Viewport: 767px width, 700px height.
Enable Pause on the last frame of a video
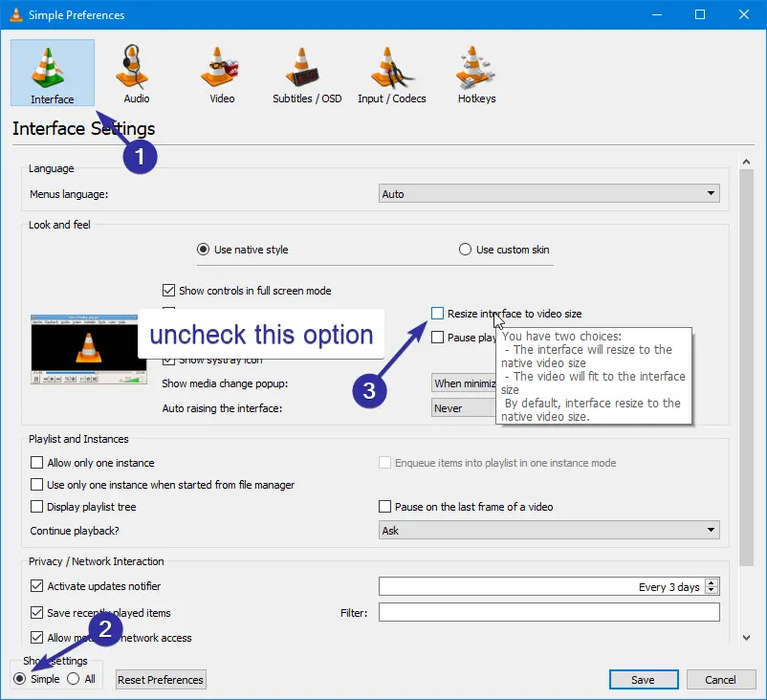pyautogui.click(x=385, y=506)
